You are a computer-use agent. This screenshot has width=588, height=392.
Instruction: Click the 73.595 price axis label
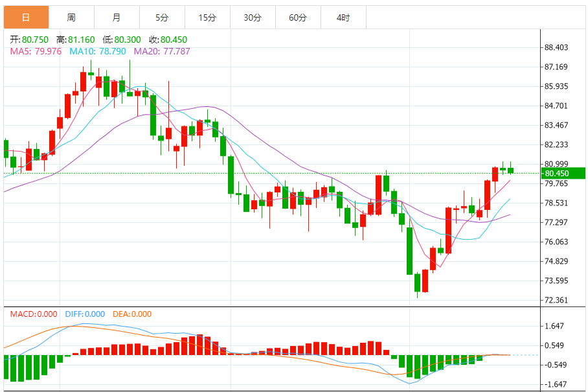click(x=556, y=281)
